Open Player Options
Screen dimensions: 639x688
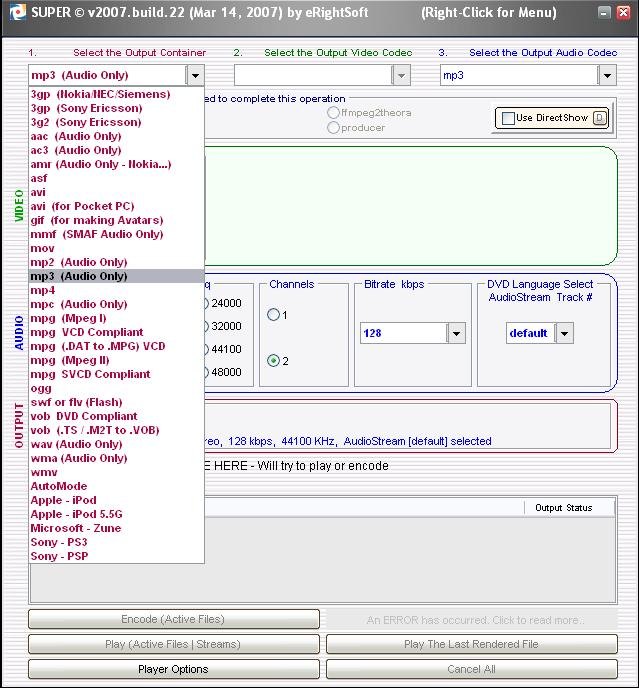[174, 669]
